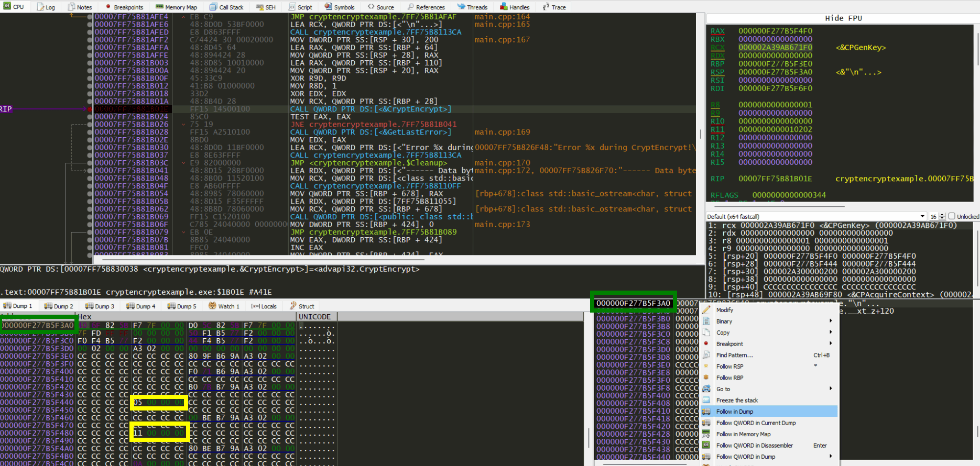This screenshot has width=980, height=466.
Task: Click the Modify pencil icon in the context menu
Action: click(706, 310)
